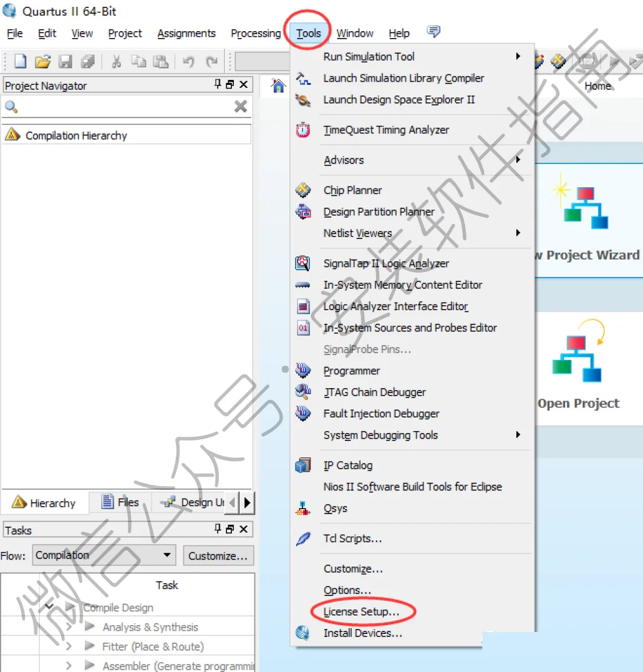The height and width of the screenshot is (672, 643).
Task: Expand the Netlist Viewers submenu
Action: point(518,233)
